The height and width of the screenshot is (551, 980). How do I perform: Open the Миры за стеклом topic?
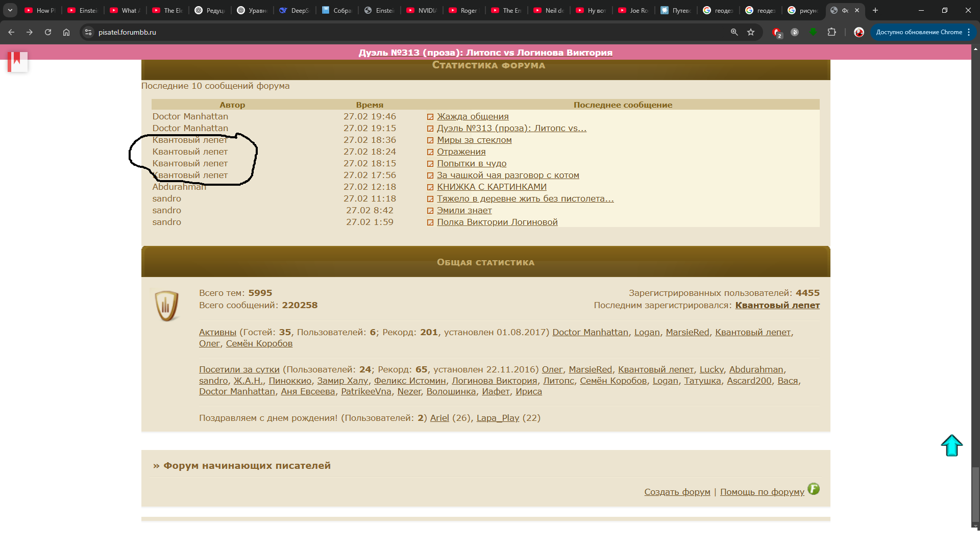(474, 140)
